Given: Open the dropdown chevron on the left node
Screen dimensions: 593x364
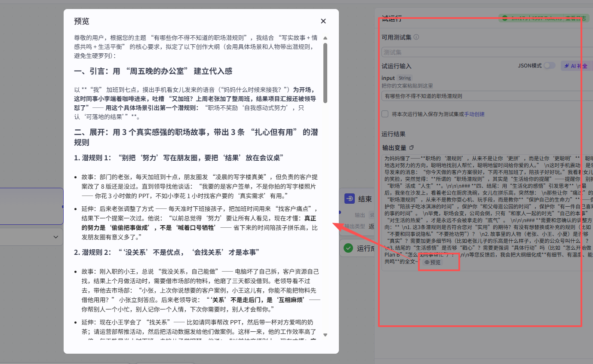Looking at the screenshot, I should click(x=55, y=237).
